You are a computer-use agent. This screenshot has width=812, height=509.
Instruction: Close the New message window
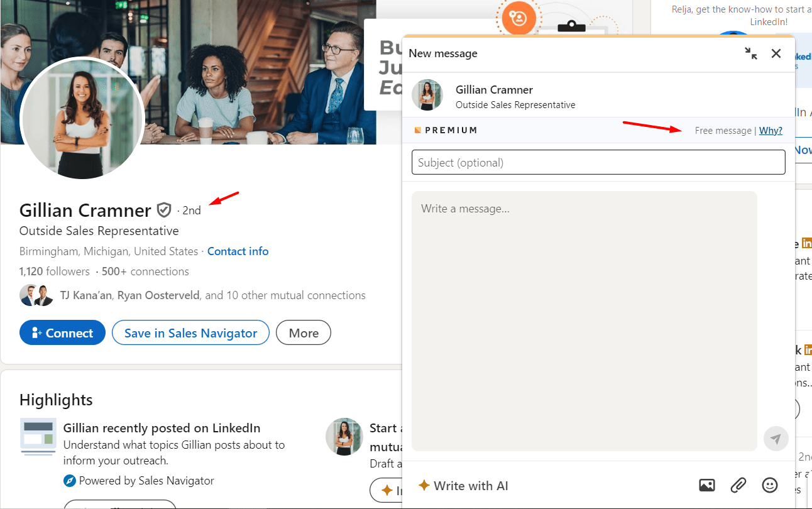pos(776,53)
